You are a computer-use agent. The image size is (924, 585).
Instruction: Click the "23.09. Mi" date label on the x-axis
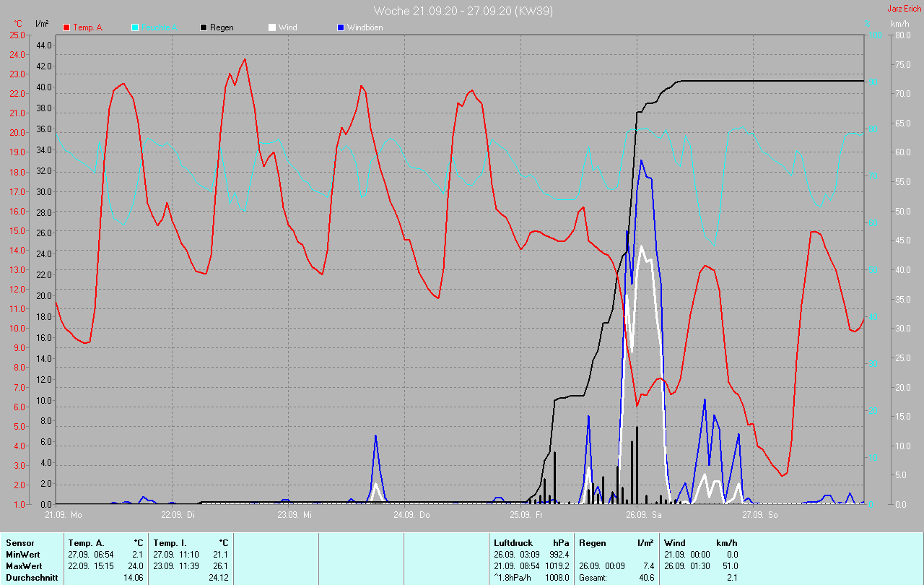click(295, 515)
